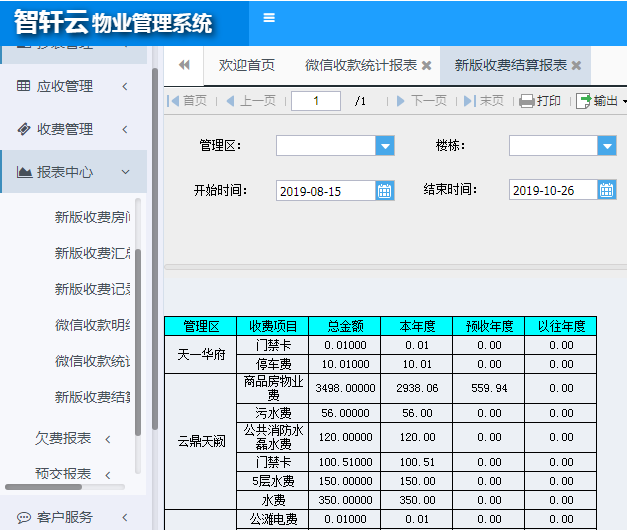Toggle the hamburger menu icon in header
Screen dimensions: 629x530
(x=269, y=18)
